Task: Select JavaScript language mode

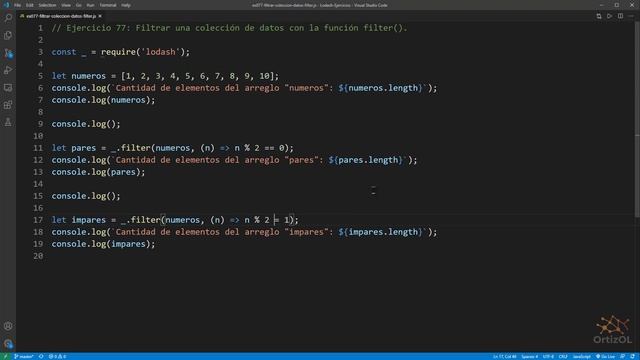Action: [x=581, y=356]
